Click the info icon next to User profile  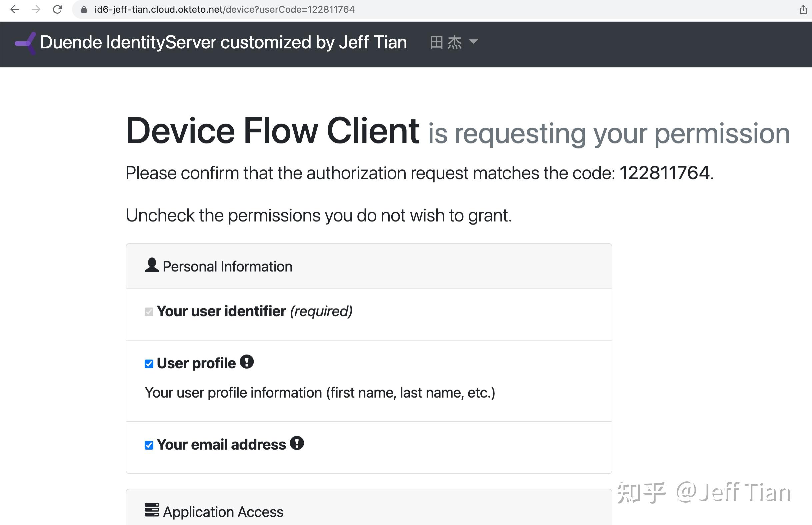247,361
